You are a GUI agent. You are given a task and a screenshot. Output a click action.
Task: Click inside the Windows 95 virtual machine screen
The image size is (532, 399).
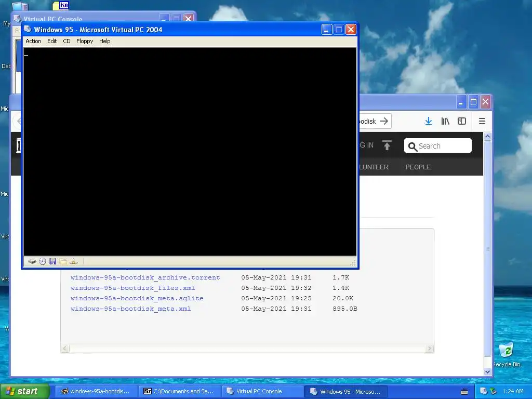190,151
